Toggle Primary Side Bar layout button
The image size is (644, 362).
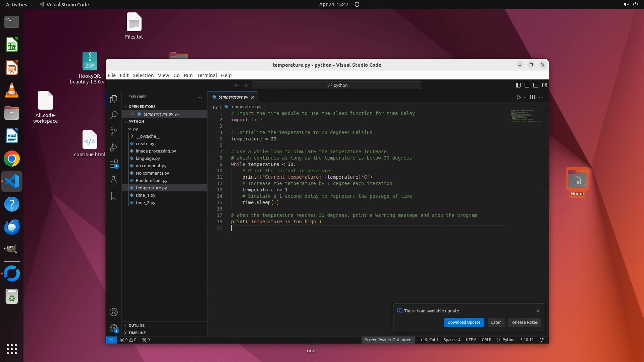[518, 85]
